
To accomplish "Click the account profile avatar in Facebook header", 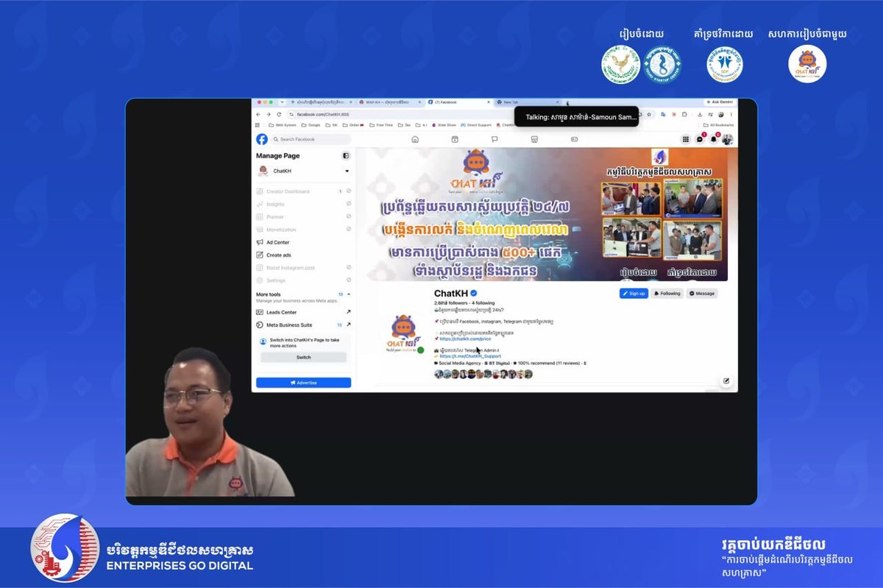I will [727, 139].
